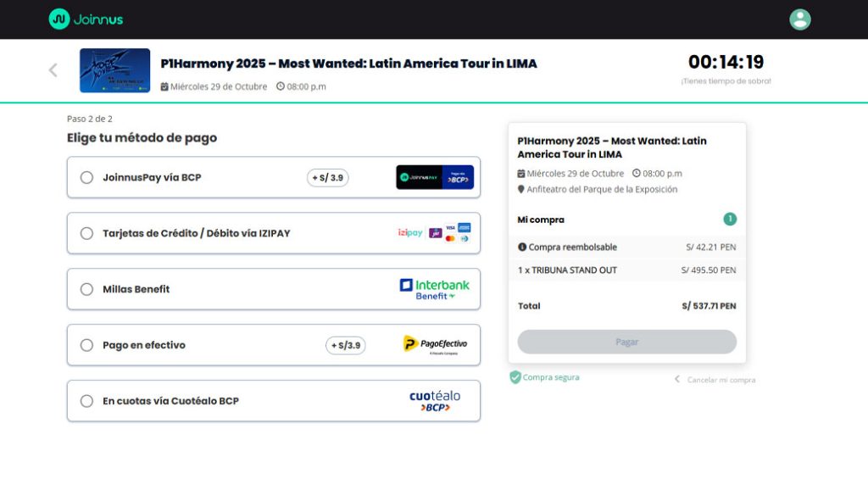Viewport: 868px width, 501px height.
Task: Click the venue text Anfiteatro del Parque de la Exposición
Action: coord(602,189)
